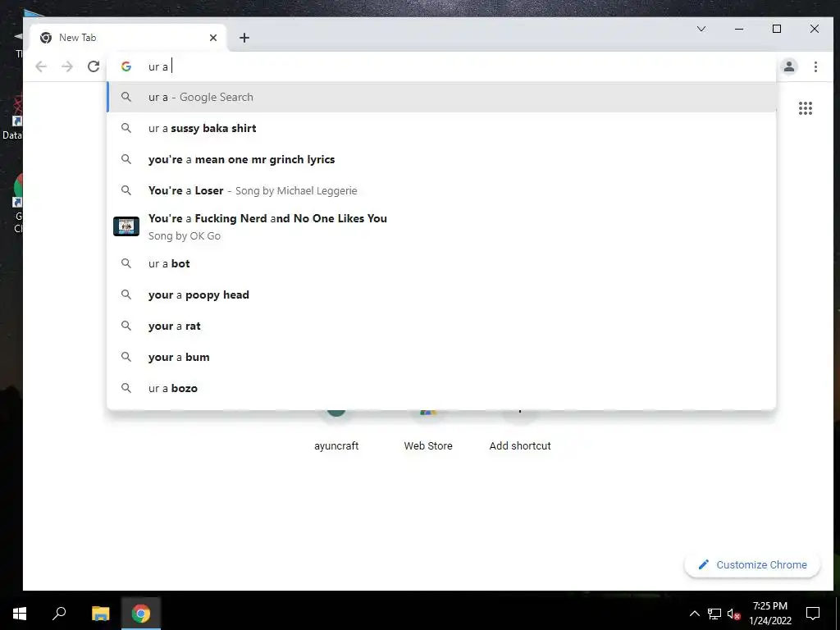Click the search icon beside 'ur a bozo'
The width and height of the screenshot is (840, 630).
pyautogui.click(x=126, y=388)
